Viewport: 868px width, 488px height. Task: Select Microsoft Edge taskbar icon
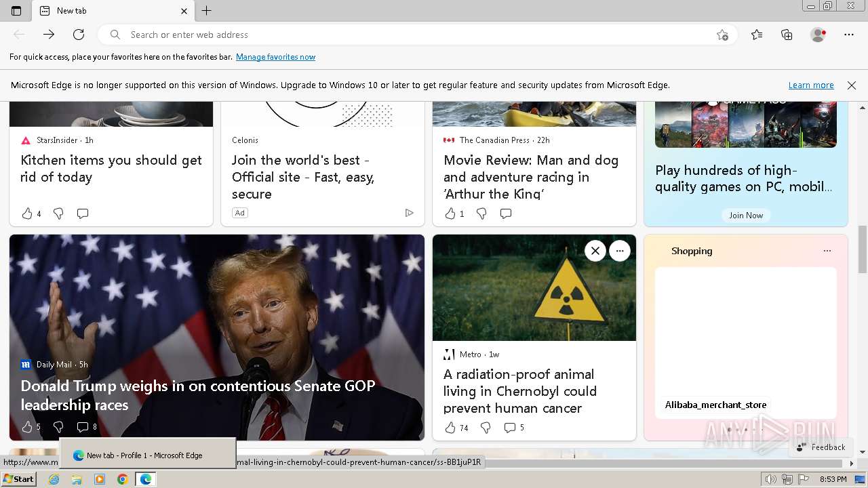tap(145, 479)
